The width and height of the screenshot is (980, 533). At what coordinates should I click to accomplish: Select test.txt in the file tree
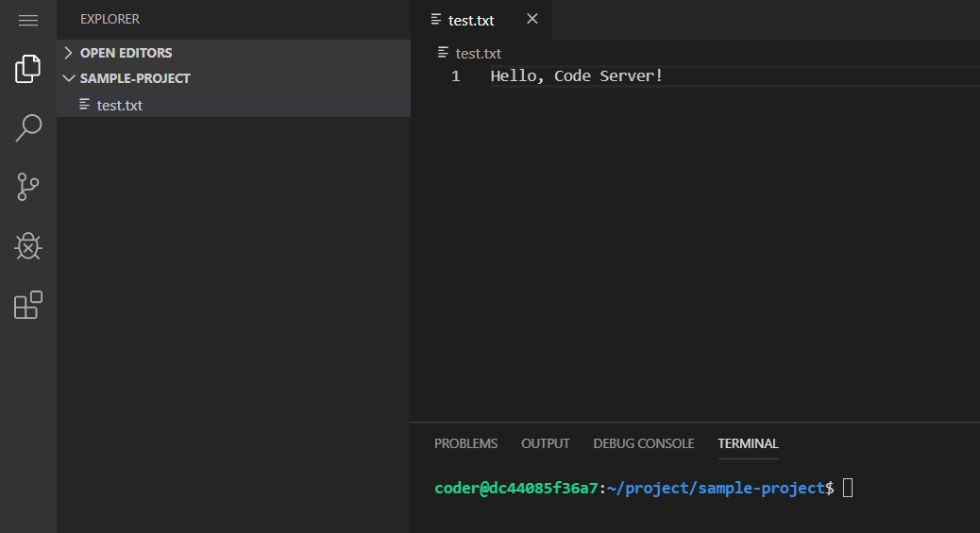click(234, 105)
